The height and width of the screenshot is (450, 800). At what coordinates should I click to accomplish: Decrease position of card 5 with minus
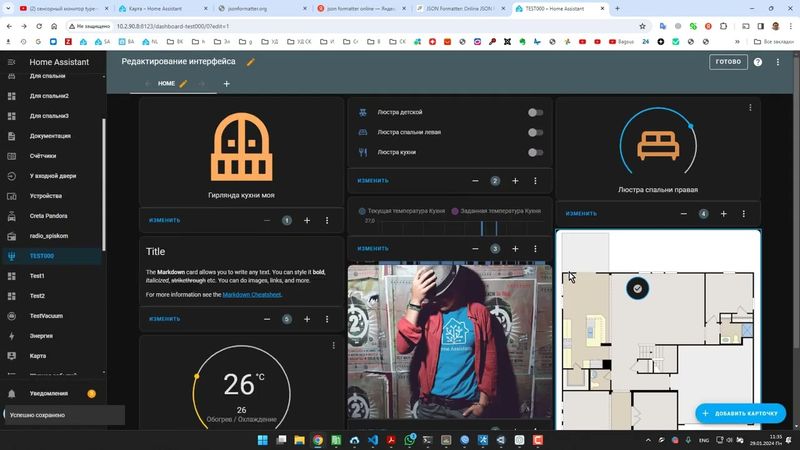(267, 319)
